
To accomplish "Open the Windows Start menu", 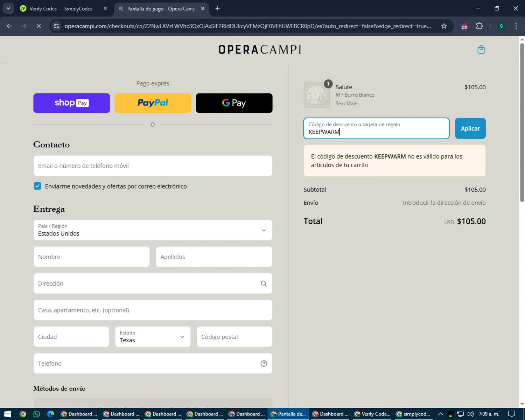I will click(x=7, y=414).
